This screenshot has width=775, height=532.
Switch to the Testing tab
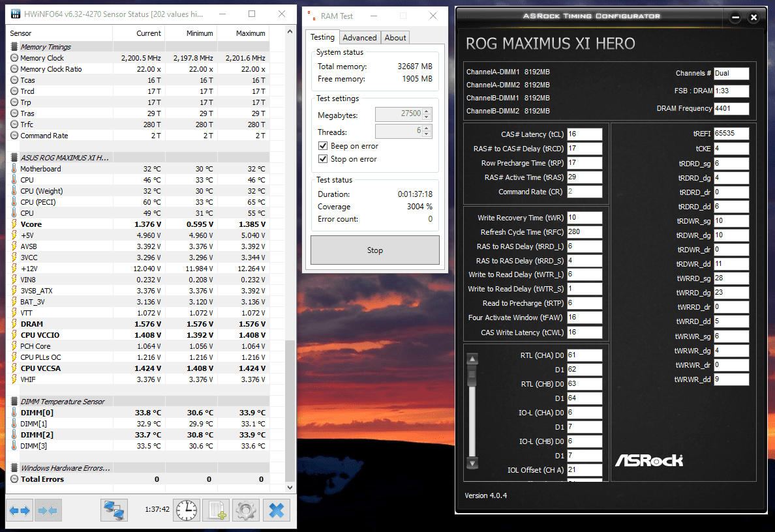pyautogui.click(x=322, y=37)
